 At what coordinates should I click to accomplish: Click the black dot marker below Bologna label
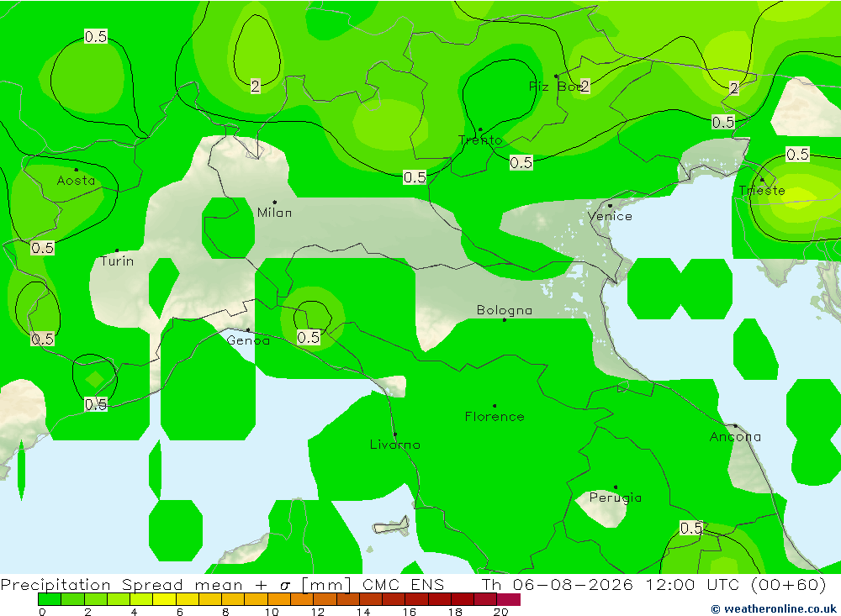[x=504, y=320]
